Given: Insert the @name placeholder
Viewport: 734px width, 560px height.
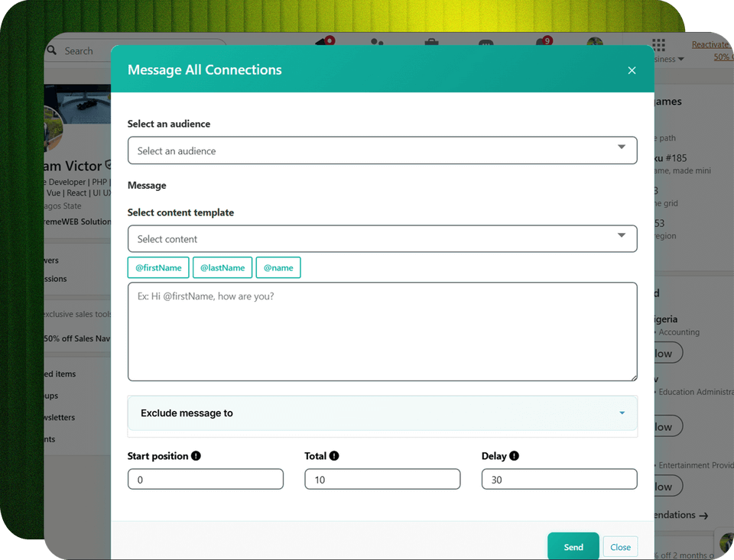Looking at the screenshot, I should 278,267.
